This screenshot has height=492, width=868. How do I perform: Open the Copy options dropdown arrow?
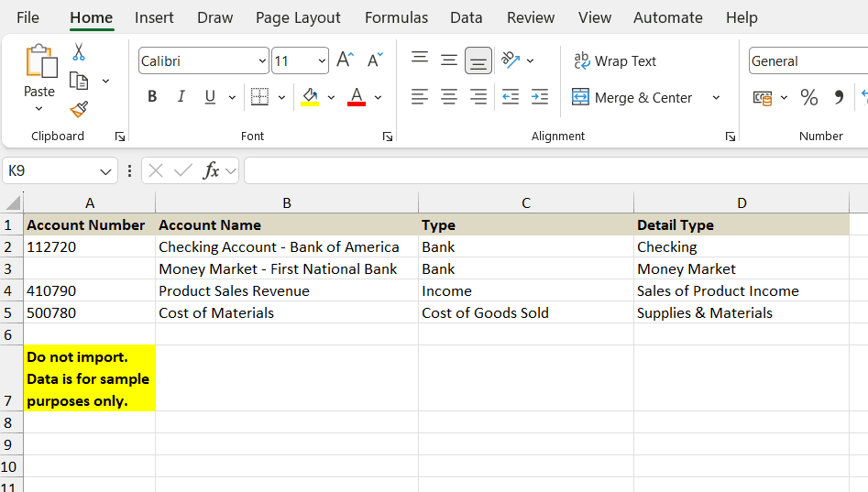105,82
